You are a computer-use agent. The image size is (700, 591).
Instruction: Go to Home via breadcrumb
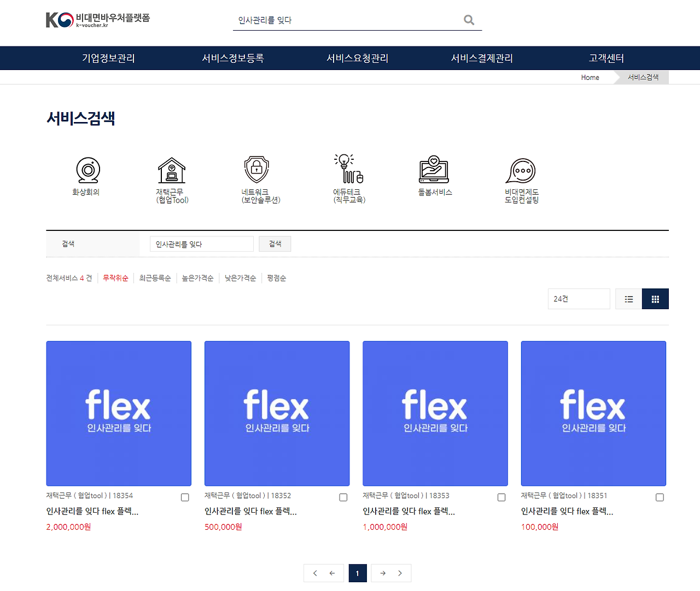click(590, 78)
